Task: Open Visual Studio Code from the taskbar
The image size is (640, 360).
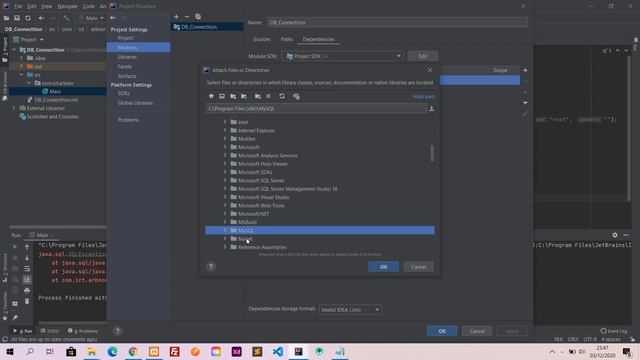Action: (278, 351)
